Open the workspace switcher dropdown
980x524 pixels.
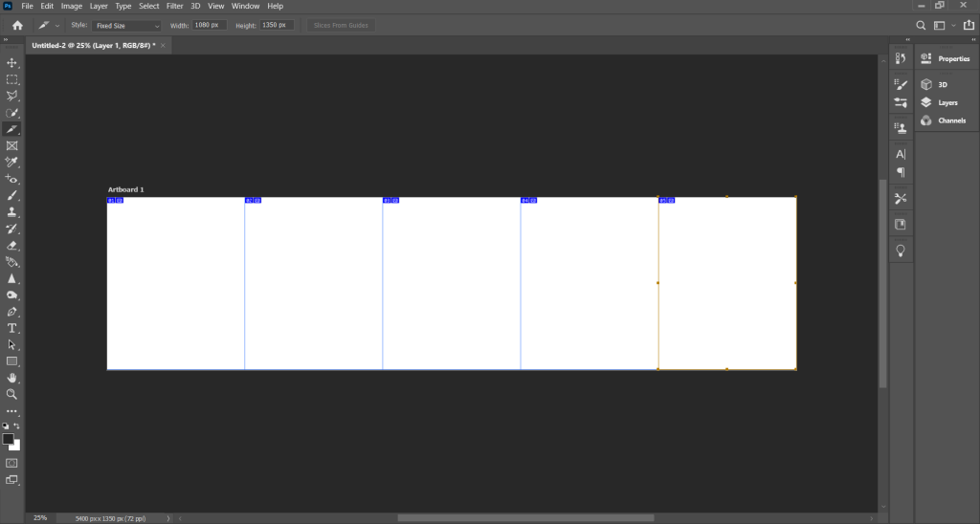(x=943, y=26)
